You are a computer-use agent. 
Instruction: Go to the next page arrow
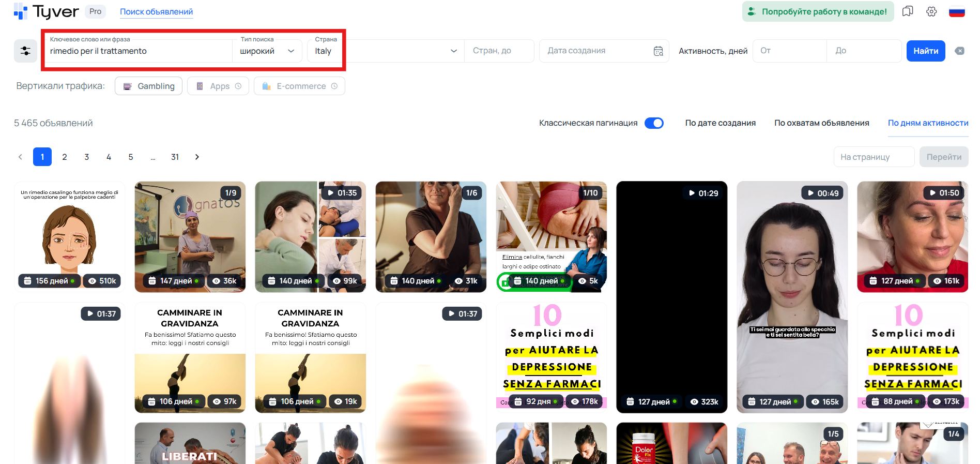(x=197, y=157)
